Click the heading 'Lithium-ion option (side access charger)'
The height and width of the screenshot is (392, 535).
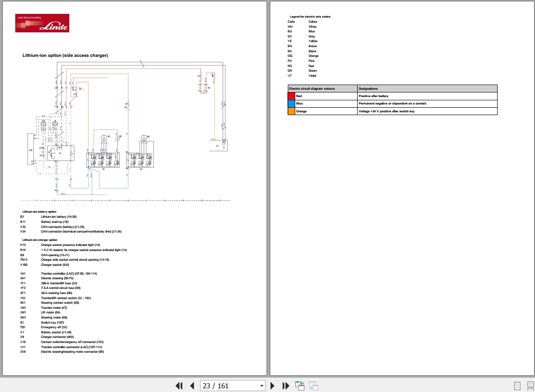[65, 55]
